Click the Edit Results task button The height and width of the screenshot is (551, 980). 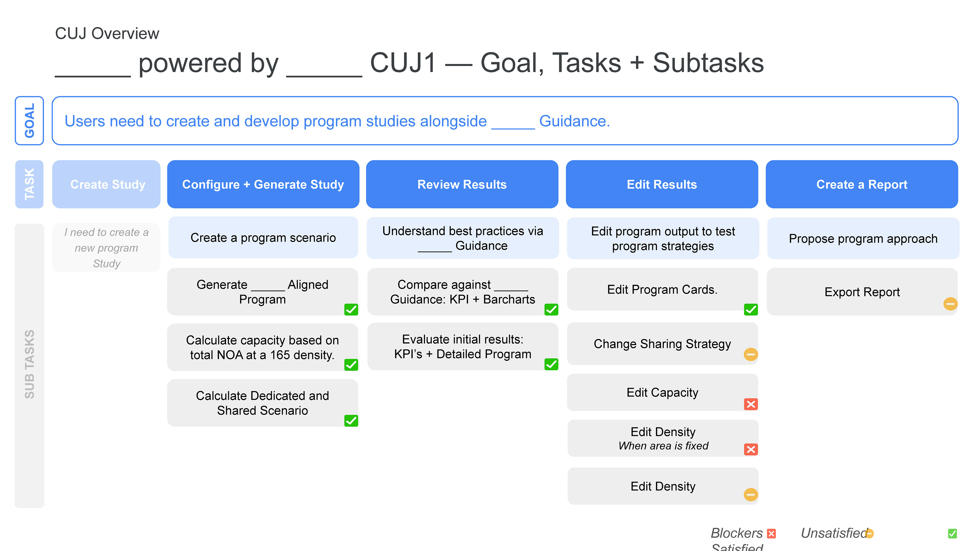[x=661, y=184]
